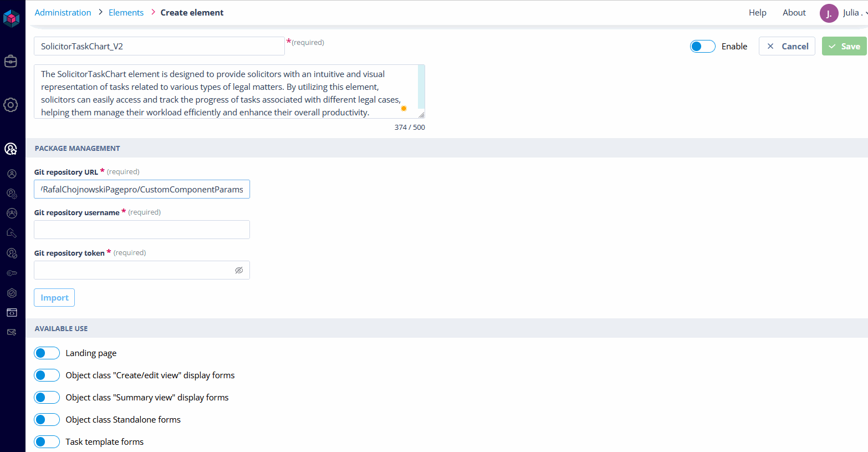The width and height of the screenshot is (868, 452).
Task: Click the "374 / 500" character counter
Action: click(x=410, y=128)
